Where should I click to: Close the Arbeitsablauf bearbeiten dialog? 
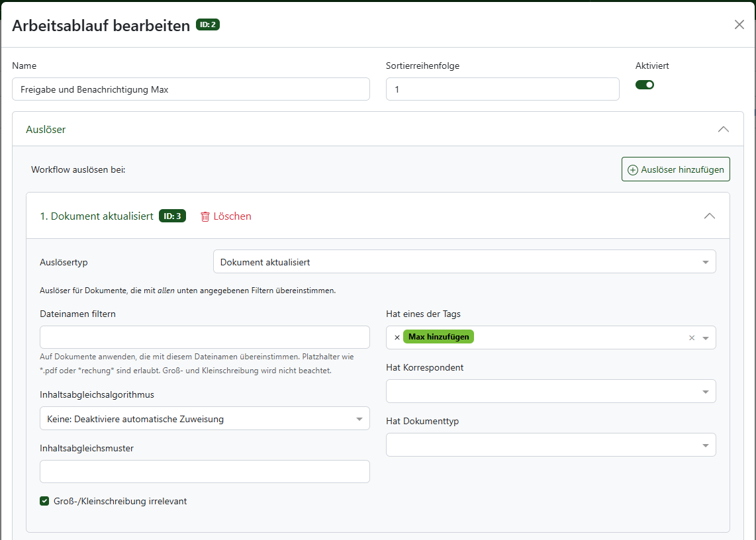739,24
